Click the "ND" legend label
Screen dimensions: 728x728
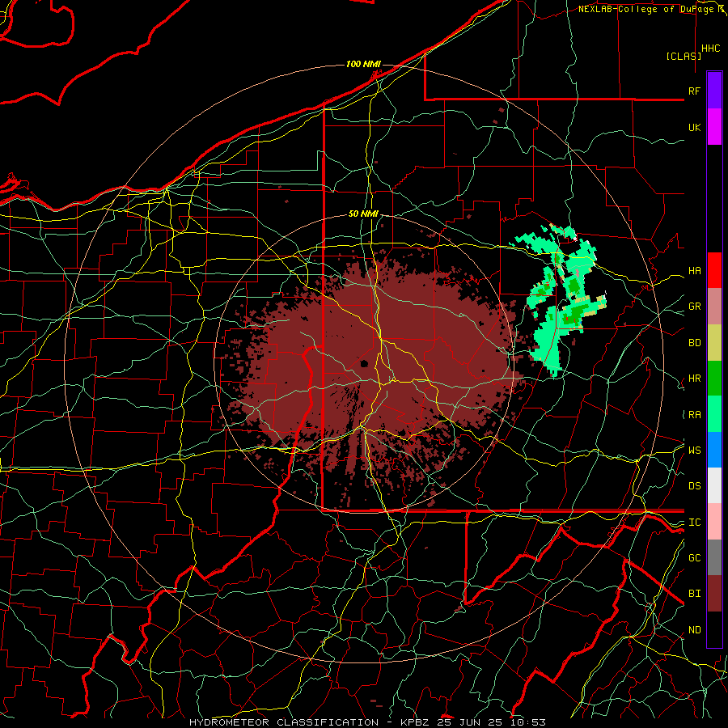(694, 630)
